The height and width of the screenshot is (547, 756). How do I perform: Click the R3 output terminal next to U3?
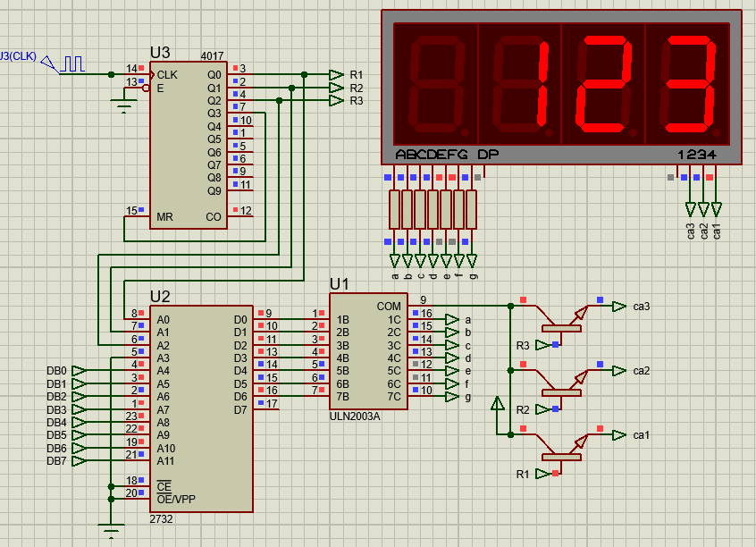(x=336, y=101)
